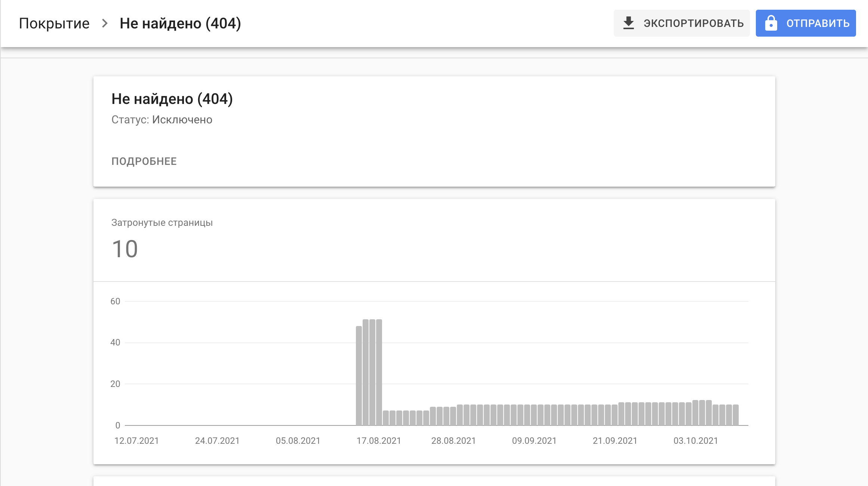Viewport: 868px width, 486px height.
Task: Click the card heading Не найдено (404)
Action: tap(172, 99)
